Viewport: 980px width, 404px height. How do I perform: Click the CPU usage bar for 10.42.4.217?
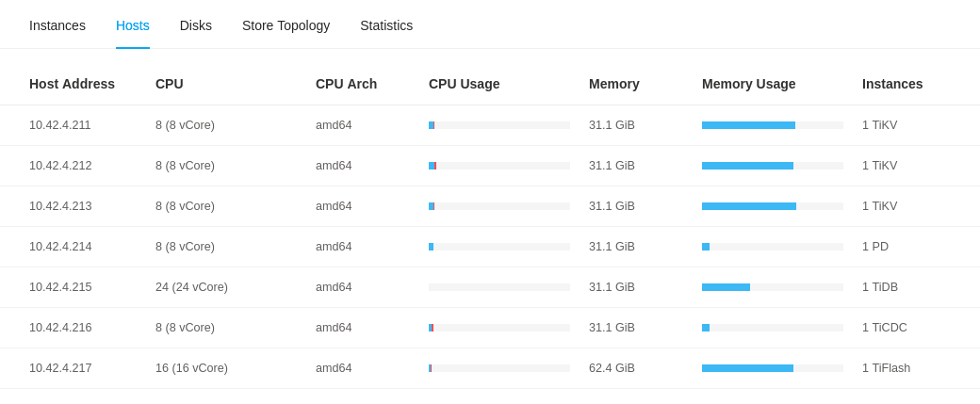[498, 368]
